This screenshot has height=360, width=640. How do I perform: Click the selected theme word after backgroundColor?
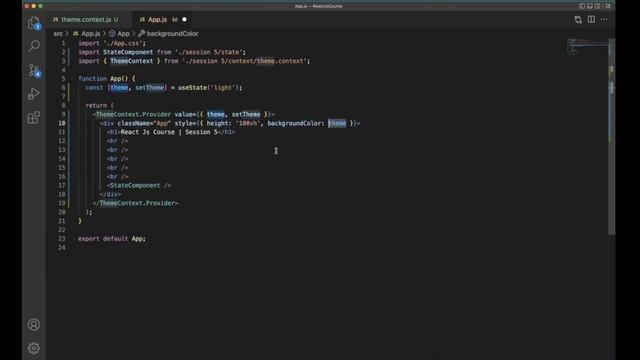[x=337, y=123]
